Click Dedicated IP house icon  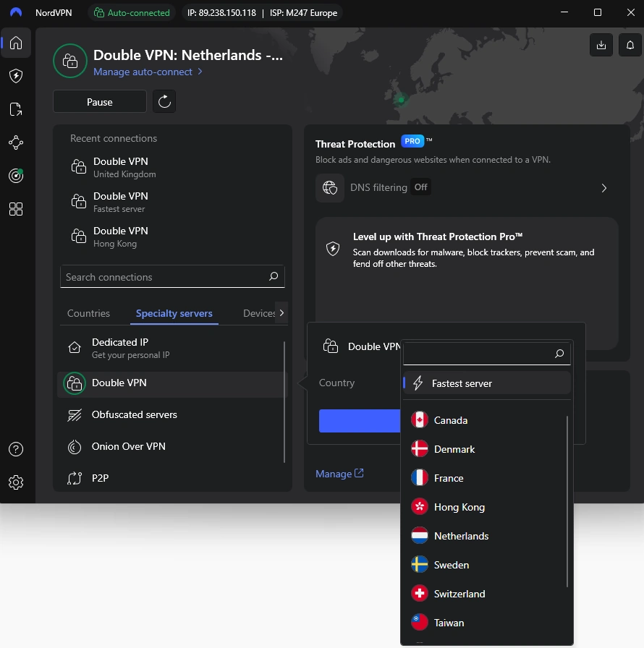point(75,348)
